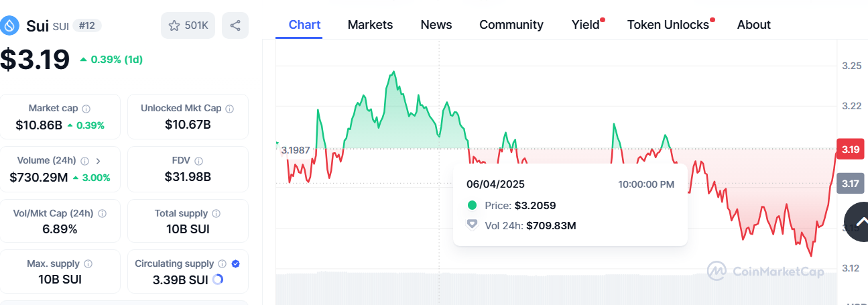
Task: Click the 3.1987 chart baseline label
Action: pos(296,150)
